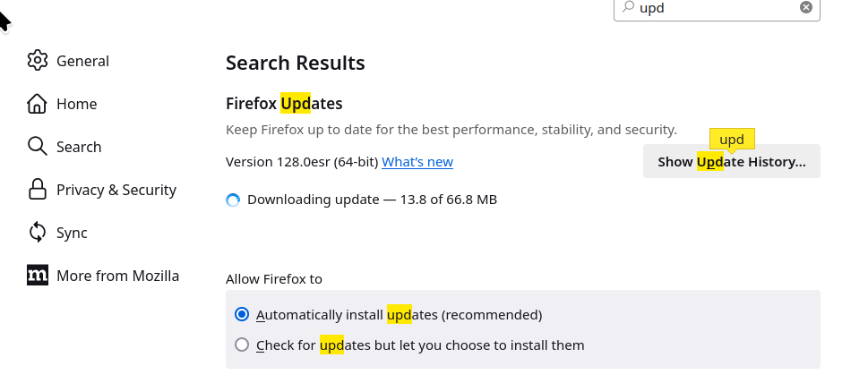Image resolution: width=868 pixels, height=383 pixels.
Task: Click the Privacy & Security lock icon
Action: click(37, 189)
